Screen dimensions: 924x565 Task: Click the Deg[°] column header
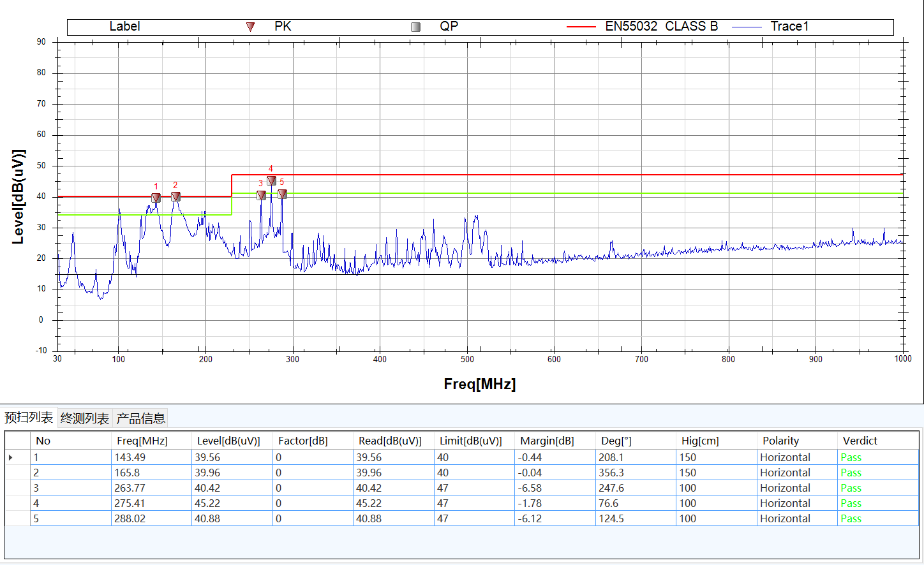click(x=636, y=441)
